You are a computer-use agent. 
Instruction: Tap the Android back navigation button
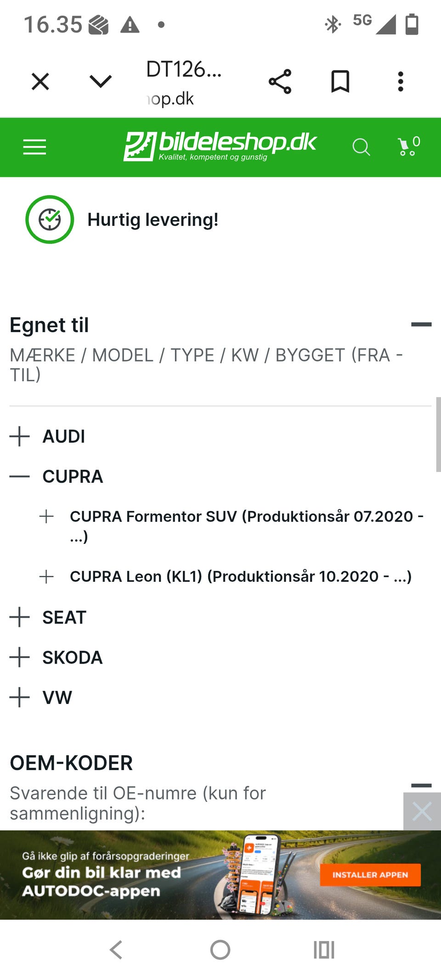(x=116, y=950)
